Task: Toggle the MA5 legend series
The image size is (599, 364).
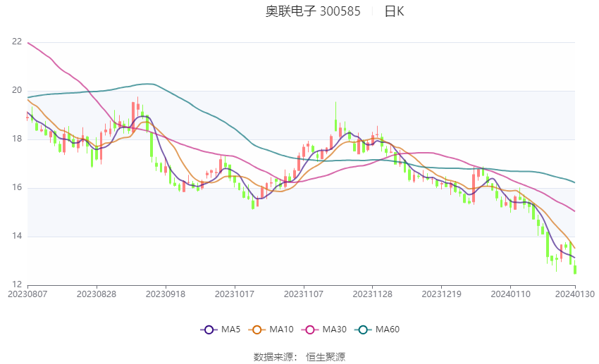Action: (221, 330)
